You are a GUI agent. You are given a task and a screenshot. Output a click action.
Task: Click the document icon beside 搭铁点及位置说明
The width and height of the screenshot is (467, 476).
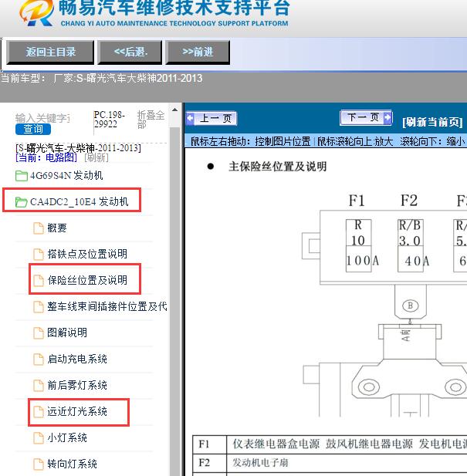click(39, 255)
